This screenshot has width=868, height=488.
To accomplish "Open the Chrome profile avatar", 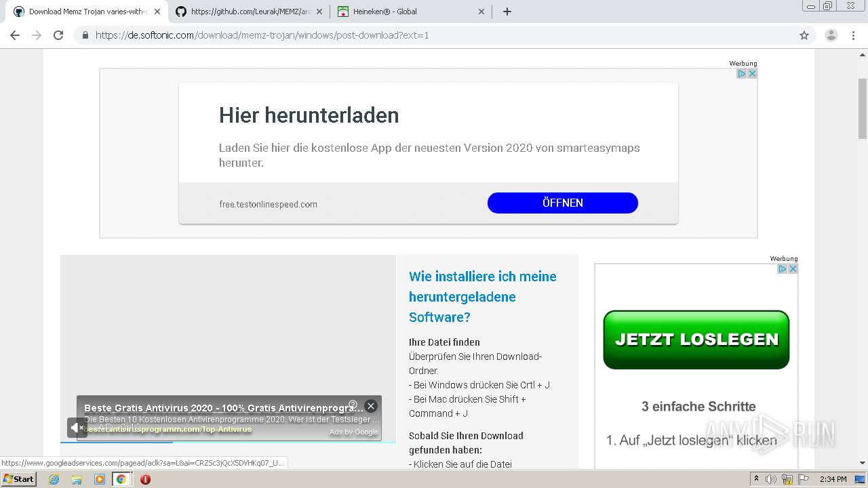I will [831, 35].
